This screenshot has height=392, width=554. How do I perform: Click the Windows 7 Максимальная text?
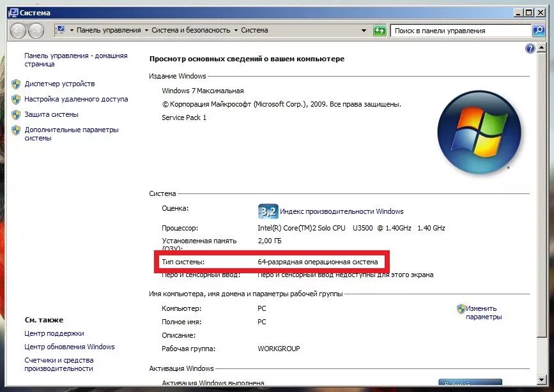tap(203, 91)
